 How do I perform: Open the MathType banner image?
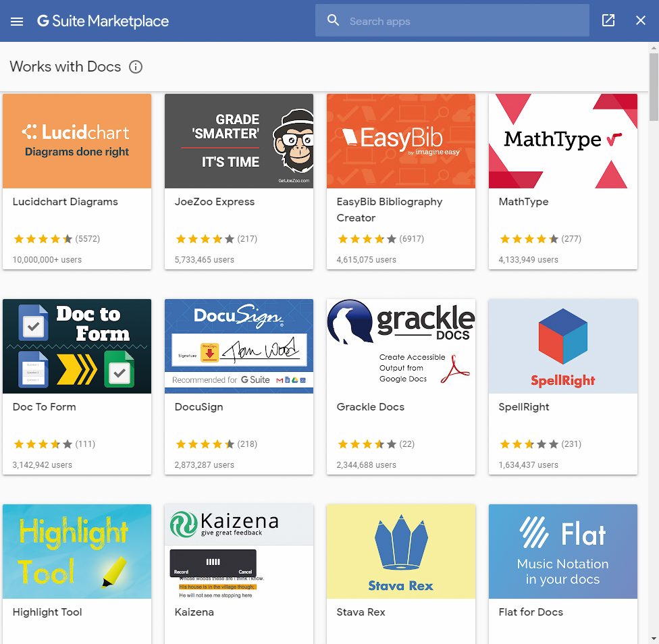coord(562,141)
